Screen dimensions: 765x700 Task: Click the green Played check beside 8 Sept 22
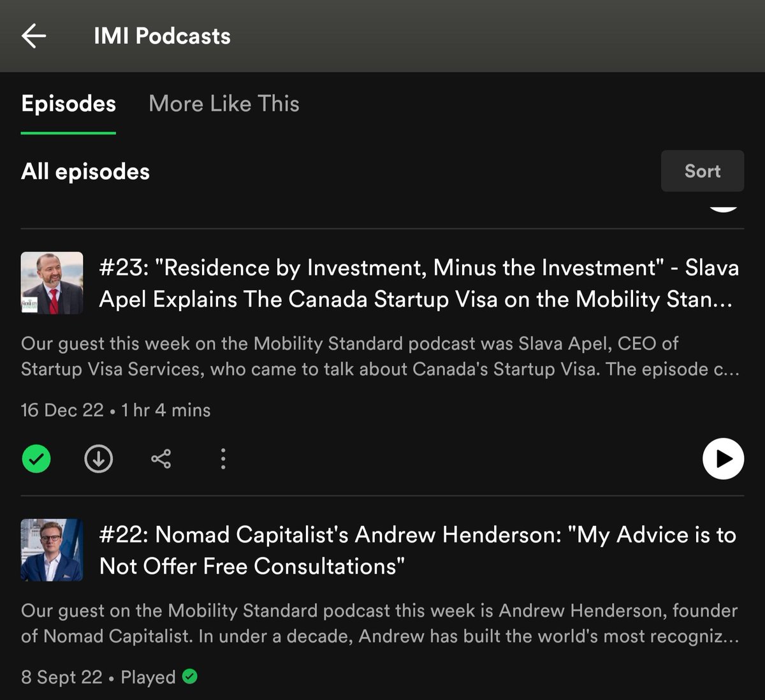189,676
